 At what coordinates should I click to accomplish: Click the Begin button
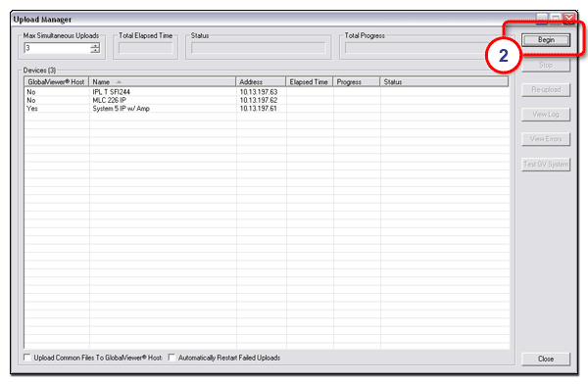[x=546, y=40]
